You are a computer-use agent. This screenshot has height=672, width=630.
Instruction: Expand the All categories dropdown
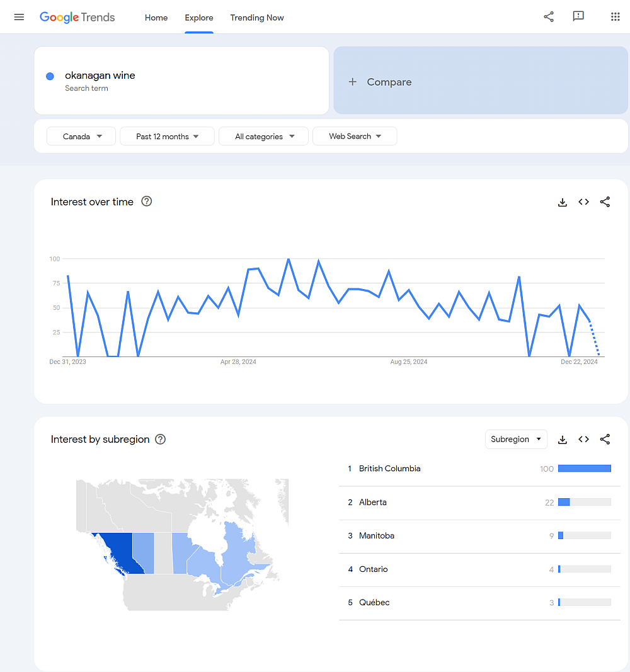pyautogui.click(x=263, y=136)
